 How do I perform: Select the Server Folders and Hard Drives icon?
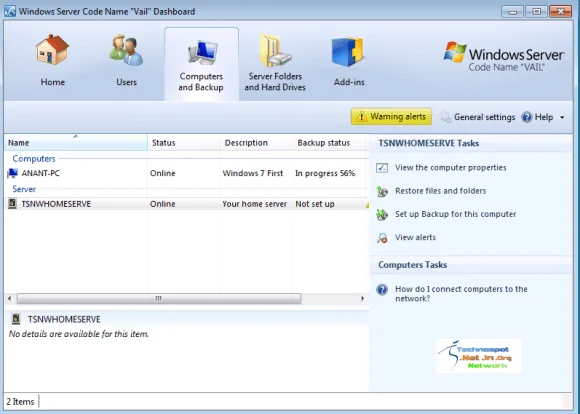(x=275, y=50)
